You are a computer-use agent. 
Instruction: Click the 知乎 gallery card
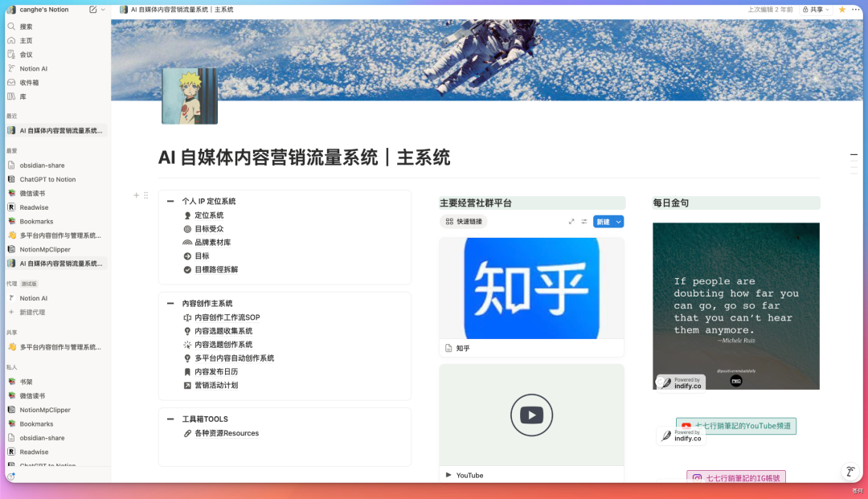[x=531, y=288]
